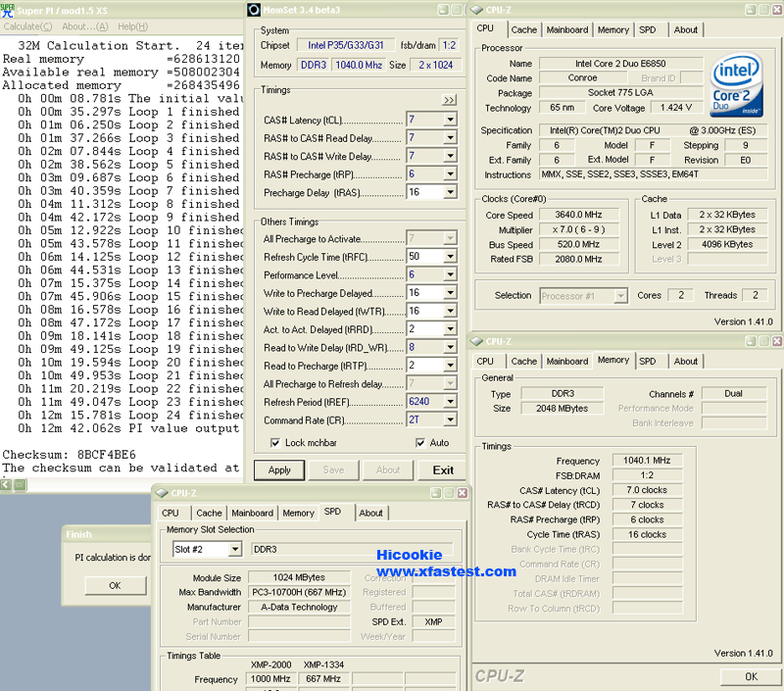Toggle the Auto checkbox in MemSet

click(x=420, y=443)
